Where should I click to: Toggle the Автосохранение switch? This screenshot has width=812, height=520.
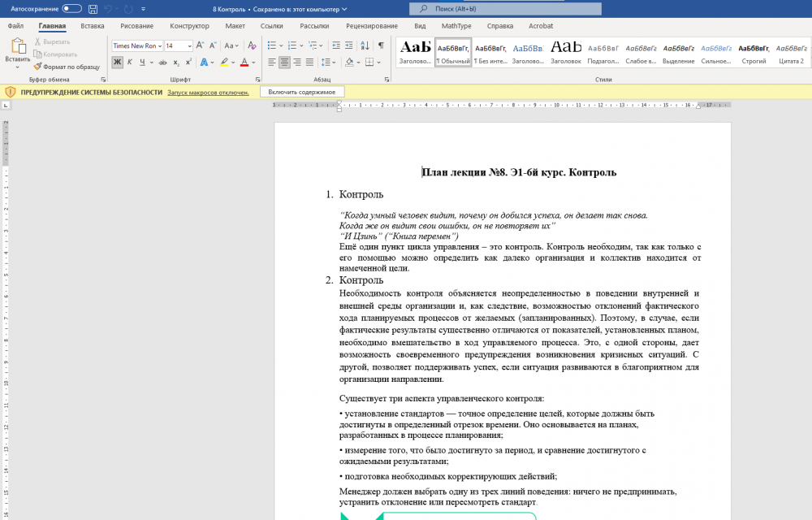coord(71,9)
